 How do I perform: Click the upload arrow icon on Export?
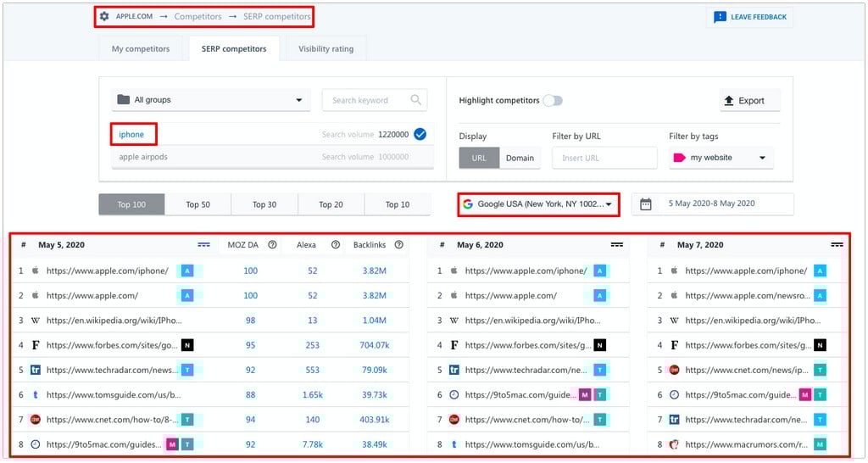click(x=729, y=100)
